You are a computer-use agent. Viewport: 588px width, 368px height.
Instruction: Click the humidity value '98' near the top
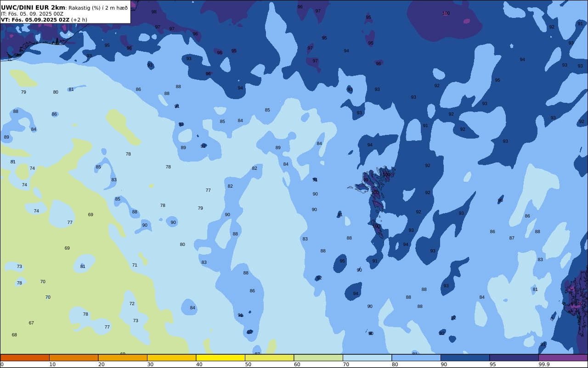click(x=154, y=12)
